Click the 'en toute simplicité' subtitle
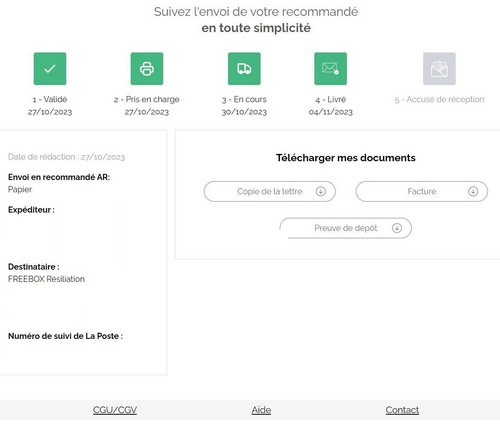This screenshot has width=500, height=426. [256, 28]
